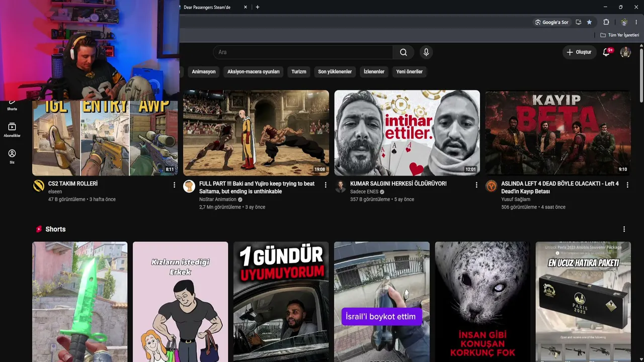Open the Kızların istediği Erkek Short
Screen dimensions: 644x362
181,302
